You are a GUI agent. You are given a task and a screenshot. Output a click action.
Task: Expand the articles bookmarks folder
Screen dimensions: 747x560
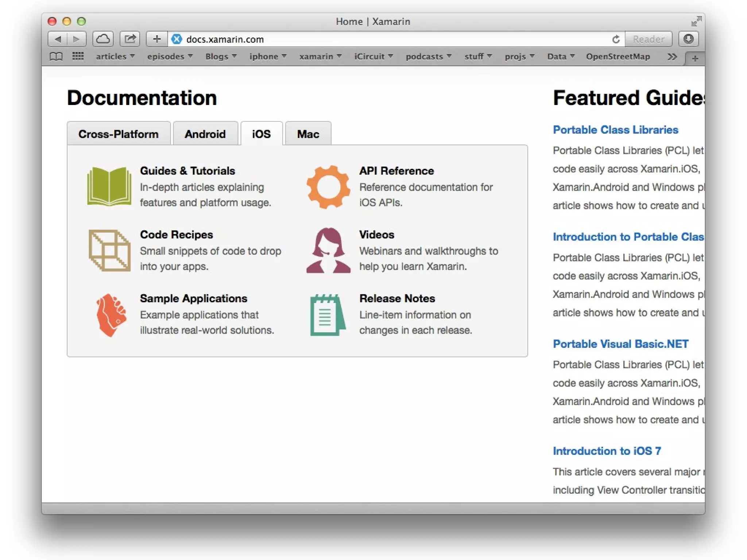115,57
